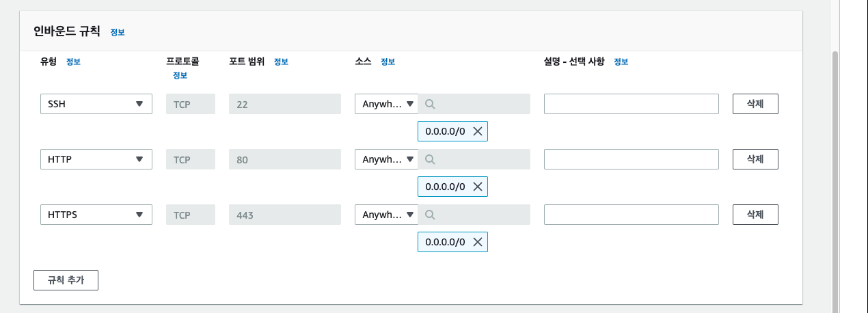Click the source search field in HTTPS row
This screenshot has width=868, height=313.
474,215
